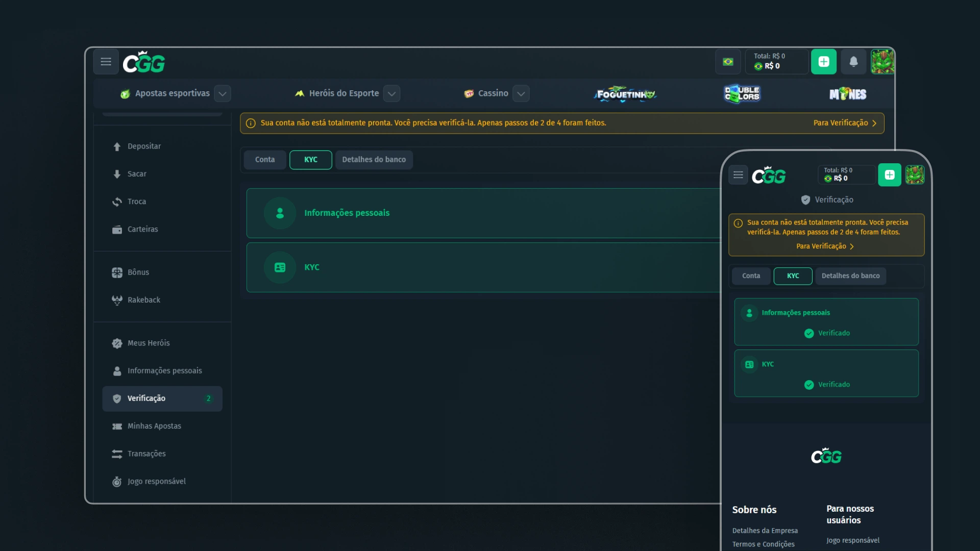Expand the Apostas esportivas dropdown arrow
The width and height of the screenshot is (980, 551).
[x=223, y=94]
